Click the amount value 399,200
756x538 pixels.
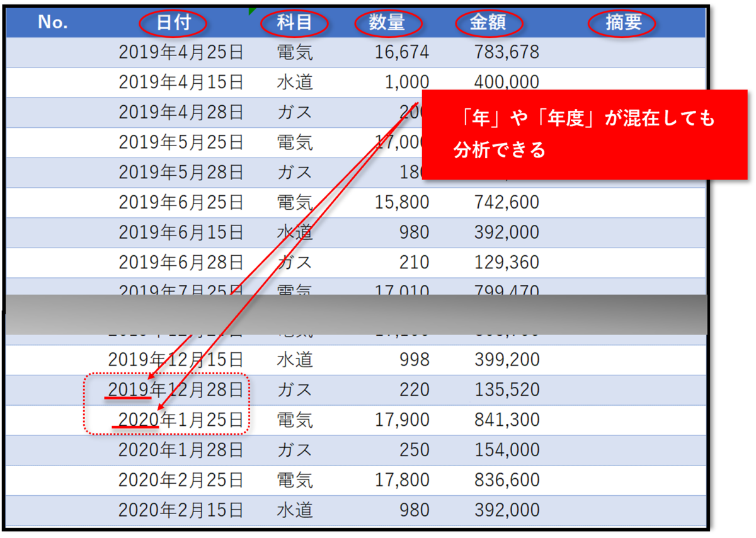(x=507, y=360)
